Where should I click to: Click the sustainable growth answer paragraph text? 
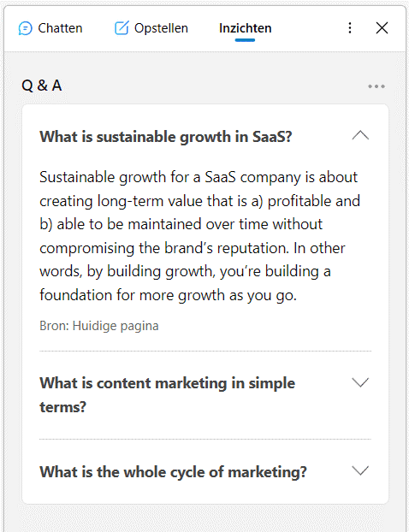pos(199,236)
